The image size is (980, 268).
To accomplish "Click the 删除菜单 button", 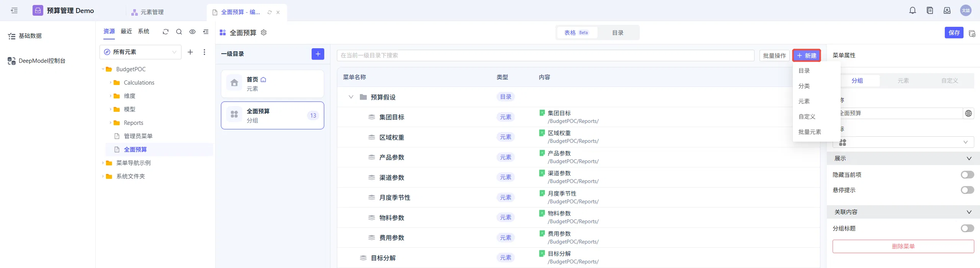I will pos(903,247).
